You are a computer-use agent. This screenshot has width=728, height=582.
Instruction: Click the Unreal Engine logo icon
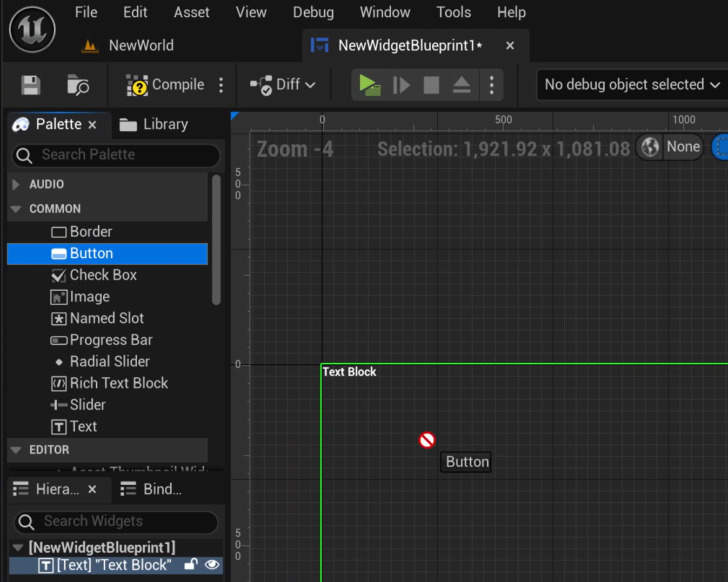(32, 30)
